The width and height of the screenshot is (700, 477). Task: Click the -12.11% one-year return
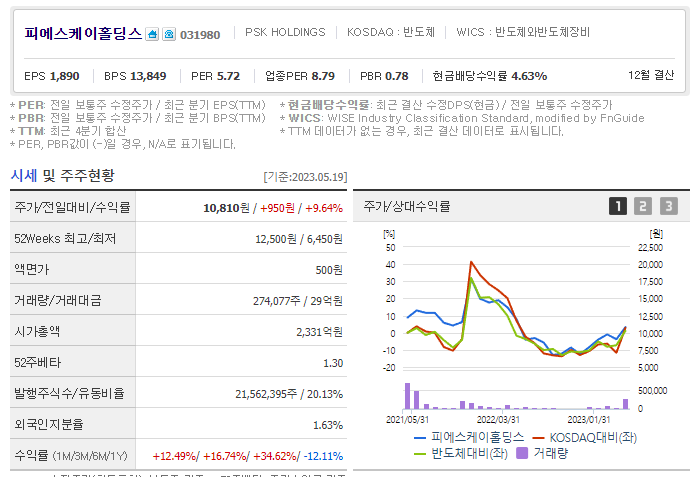point(323,456)
